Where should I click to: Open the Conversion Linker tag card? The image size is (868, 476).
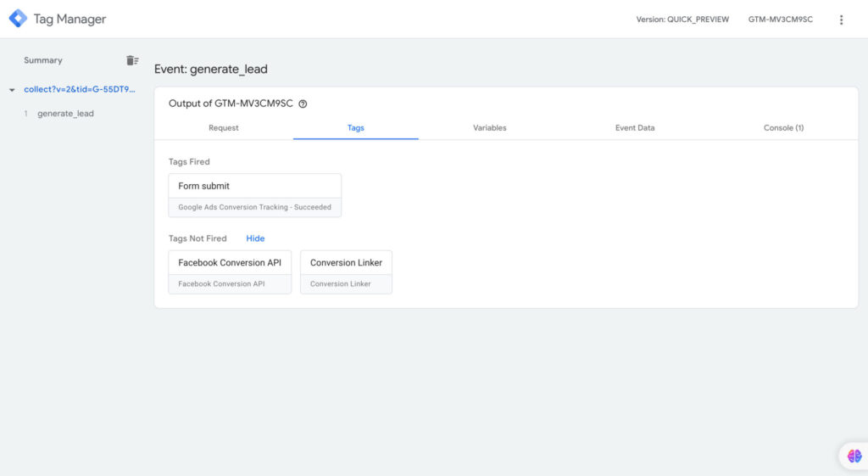point(346,272)
